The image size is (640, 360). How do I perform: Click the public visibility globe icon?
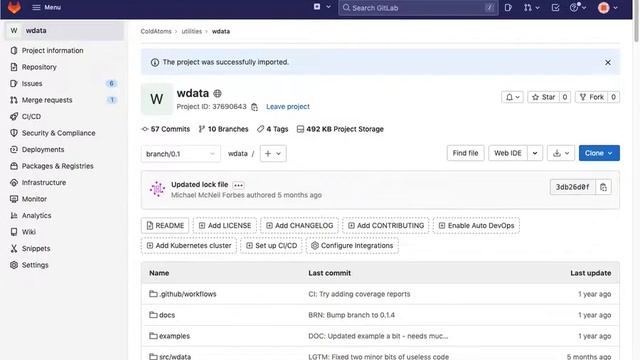(x=218, y=93)
